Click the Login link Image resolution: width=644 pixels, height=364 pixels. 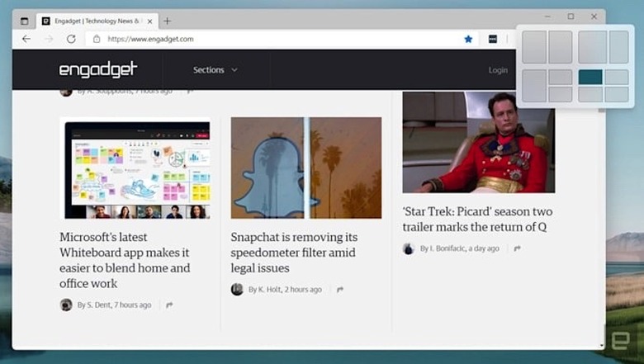(498, 70)
